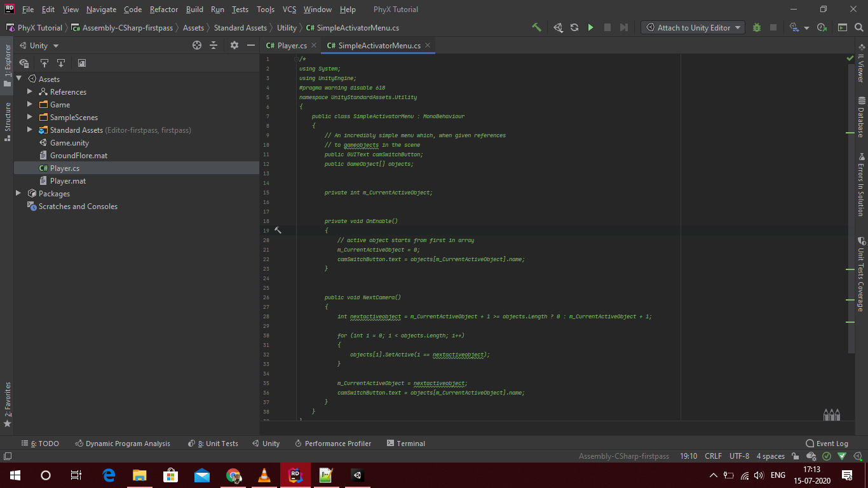Open the Attach to Unity Editor dropdown
The image size is (868, 488).
[693, 27]
